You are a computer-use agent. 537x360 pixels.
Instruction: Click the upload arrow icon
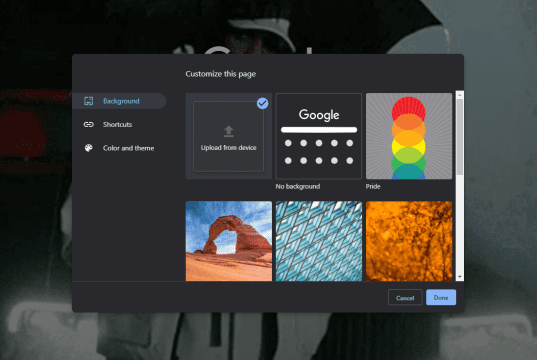click(x=228, y=131)
